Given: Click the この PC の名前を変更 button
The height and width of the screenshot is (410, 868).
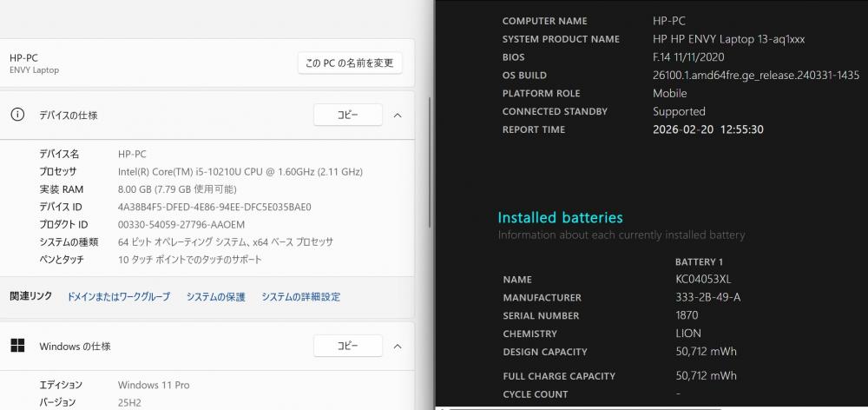Looking at the screenshot, I should 350,63.
